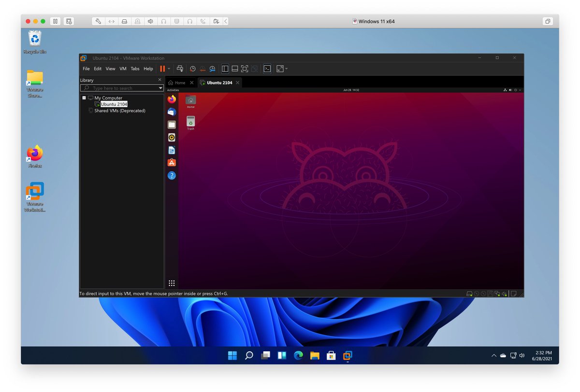Close the Home tab
The width and height of the screenshot is (580, 392).
pyautogui.click(x=192, y=83)
